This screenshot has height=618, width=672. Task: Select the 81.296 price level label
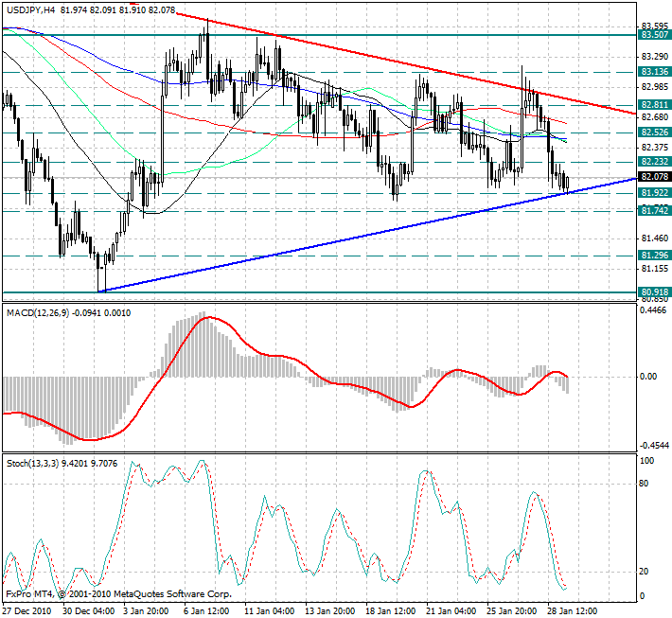(652, 256)
